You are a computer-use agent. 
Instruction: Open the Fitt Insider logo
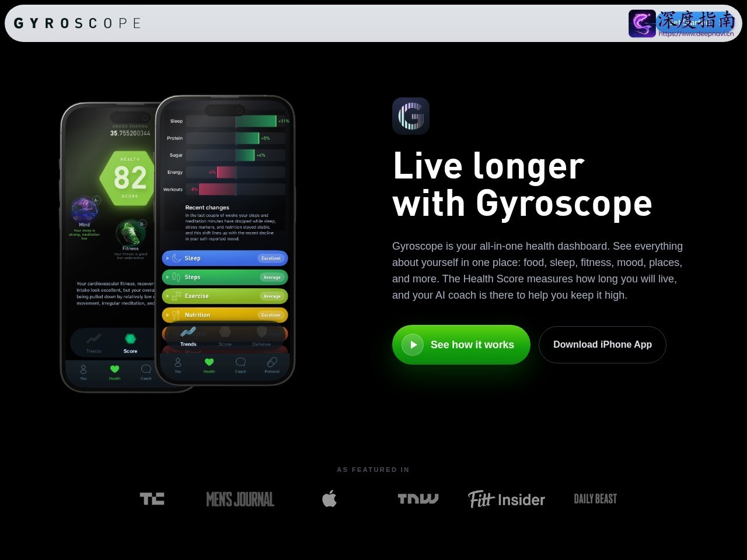[507, 499]
